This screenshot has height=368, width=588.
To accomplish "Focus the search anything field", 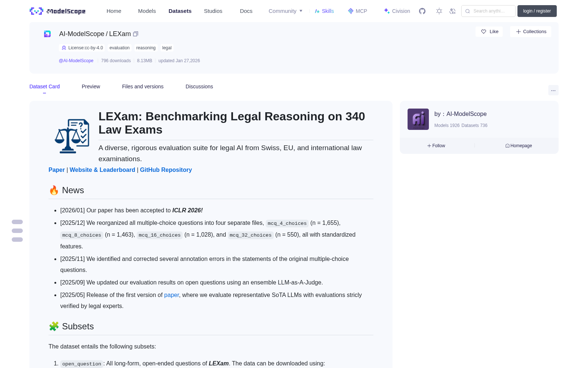I will pos(488,11).
